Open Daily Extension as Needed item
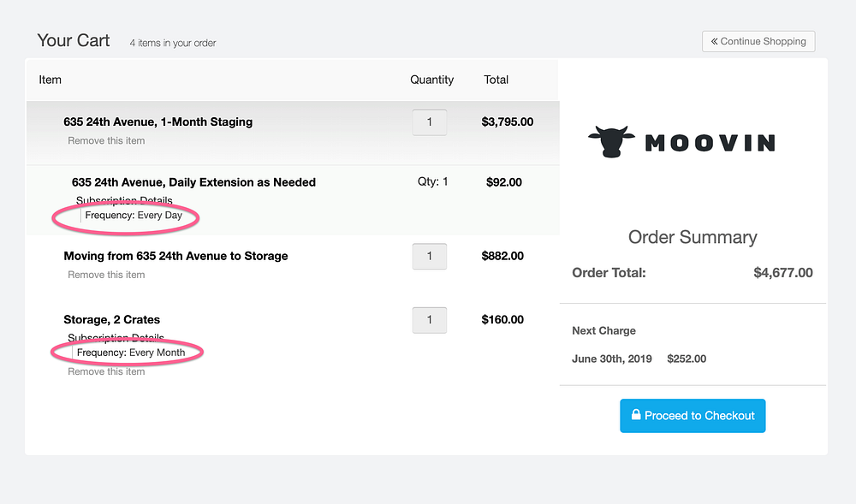 click(x=193, y=182)
